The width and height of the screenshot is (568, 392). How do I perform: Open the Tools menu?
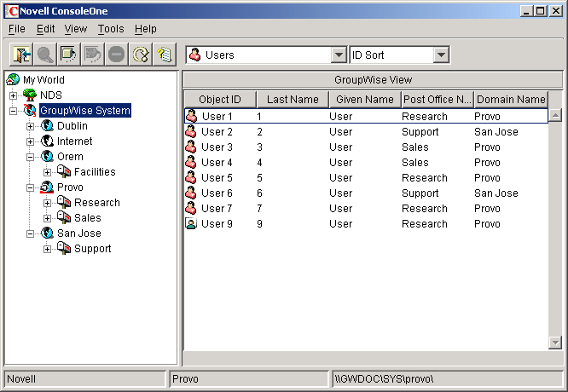(x=111, y=29)
